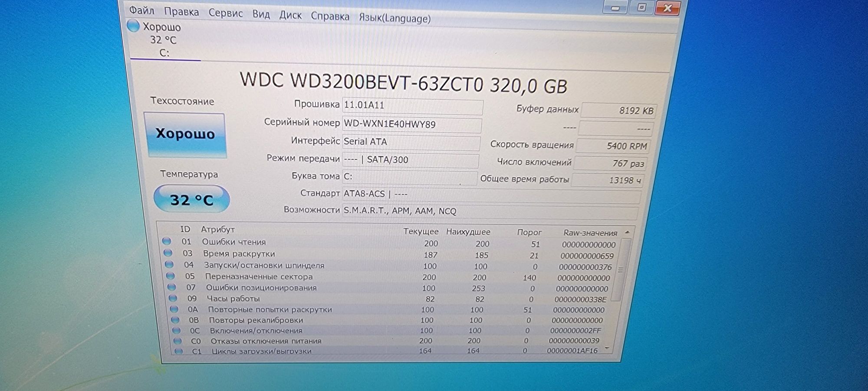Open the Правка menu
Image resolution: width=868 pixels, height=391 pixels.
(x=181, y=12)
